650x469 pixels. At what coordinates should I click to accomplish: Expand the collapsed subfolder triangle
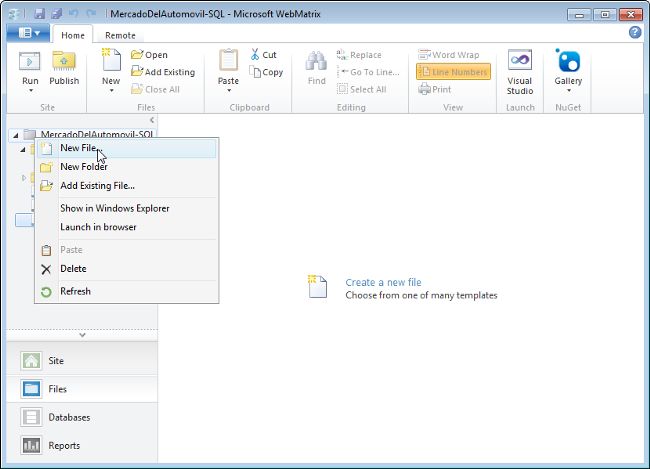(24, 178)
